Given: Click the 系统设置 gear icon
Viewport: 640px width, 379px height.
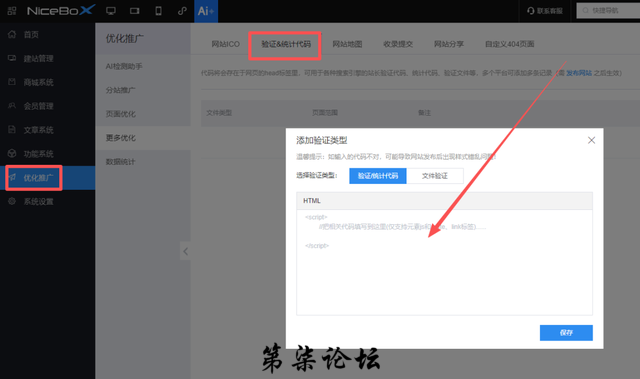Looking at the screenshot, I should pos(12,201).
